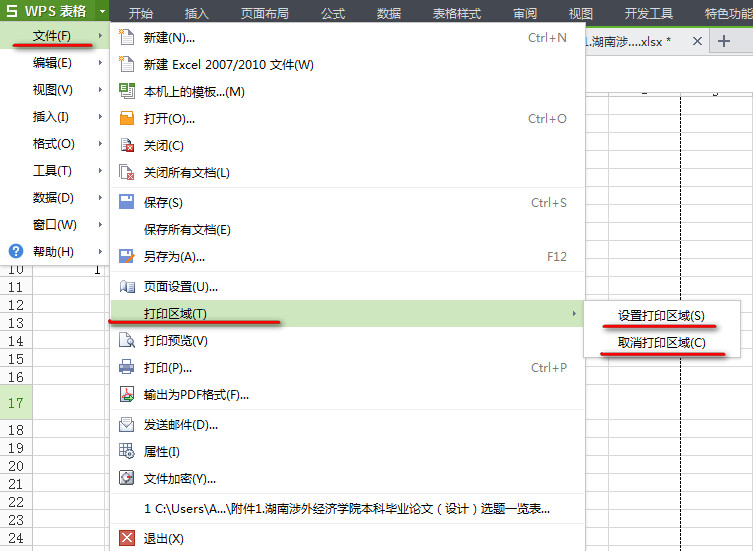Screen dimensions: 753x551
Task: Choose 输出为PDF格式(F)... menu entry
Action: point(348,394)
